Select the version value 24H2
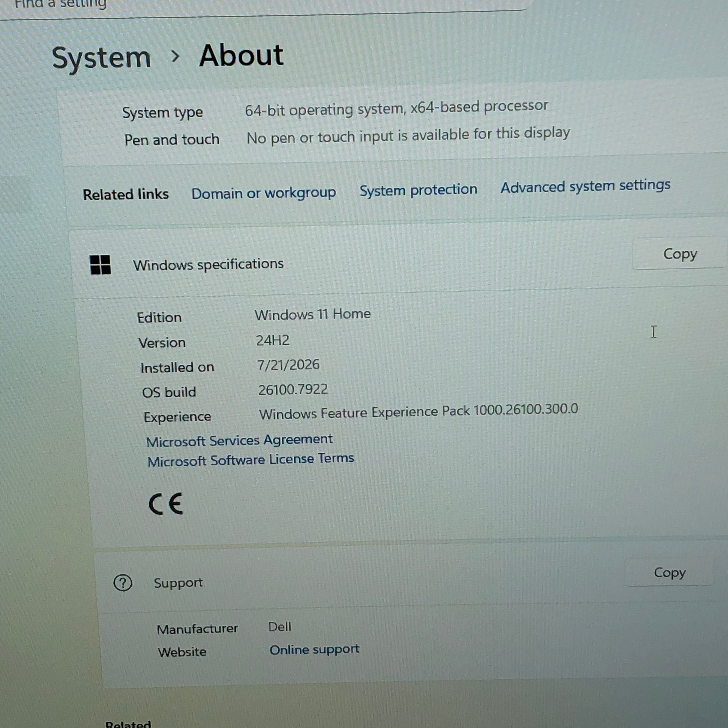The height and width of the screenshot is (728, 728). point(273,340)
